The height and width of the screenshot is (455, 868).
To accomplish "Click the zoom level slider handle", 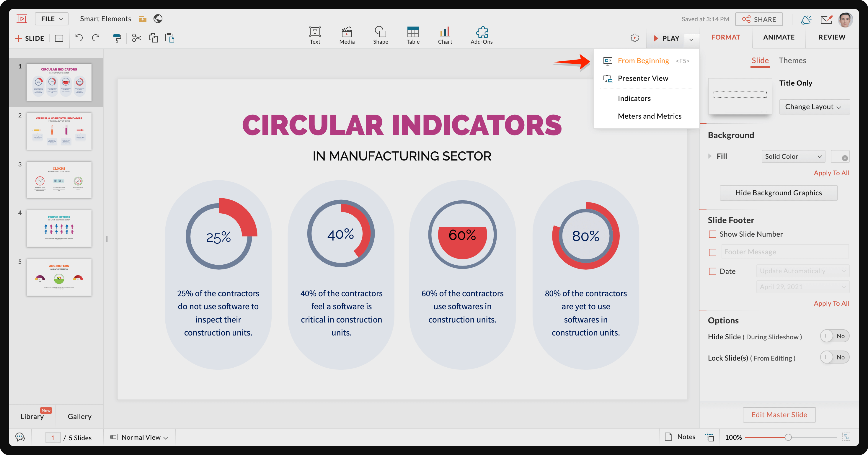I will (x=788, y=437).
